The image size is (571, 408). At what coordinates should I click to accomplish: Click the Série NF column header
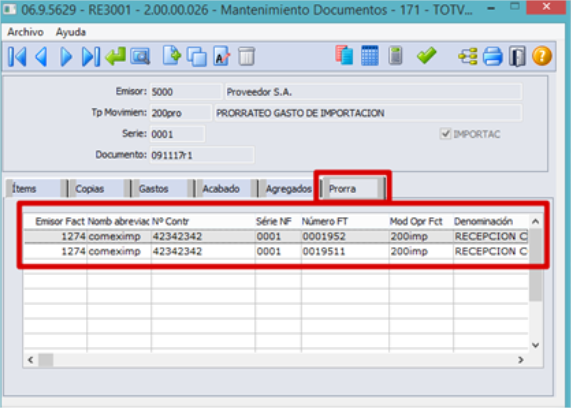pos(278,221)
